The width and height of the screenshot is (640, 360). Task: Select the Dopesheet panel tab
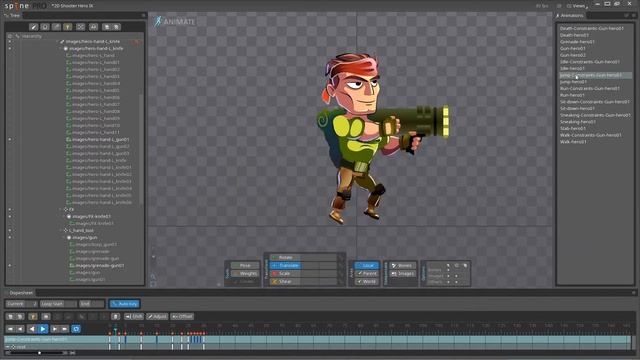click(20, 293)
